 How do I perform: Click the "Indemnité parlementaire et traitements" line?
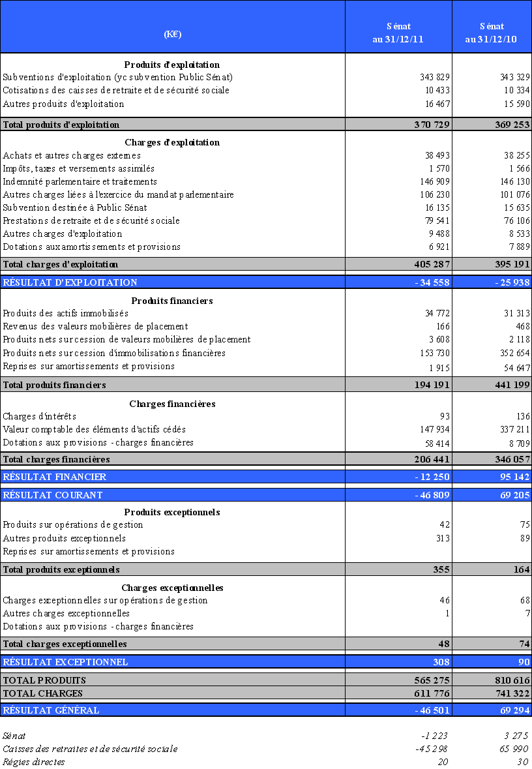[80, 182]
